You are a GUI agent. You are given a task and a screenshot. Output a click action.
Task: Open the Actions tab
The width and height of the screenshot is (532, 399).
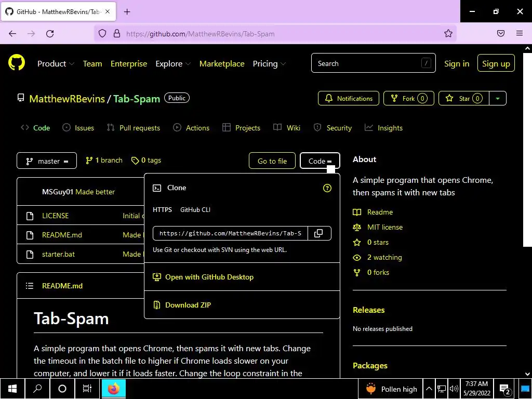[191, 128]
